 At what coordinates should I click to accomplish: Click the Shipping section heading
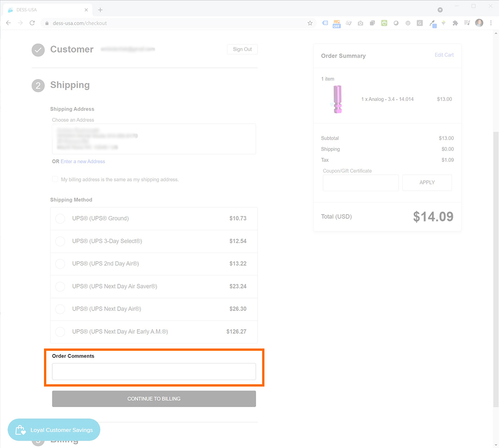coord(70,85)
